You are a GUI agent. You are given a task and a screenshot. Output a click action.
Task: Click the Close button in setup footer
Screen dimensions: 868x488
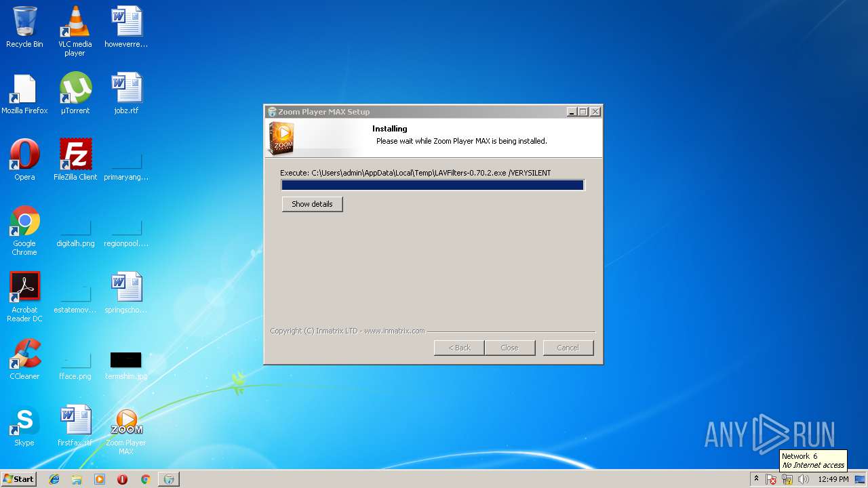pos(509,348)
